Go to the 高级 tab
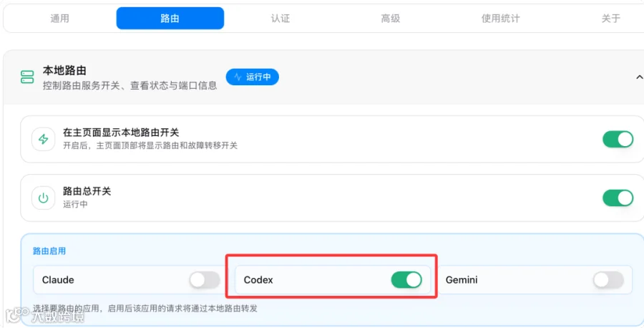Viewport: 644px width, 328px height. tap(390, 19)
